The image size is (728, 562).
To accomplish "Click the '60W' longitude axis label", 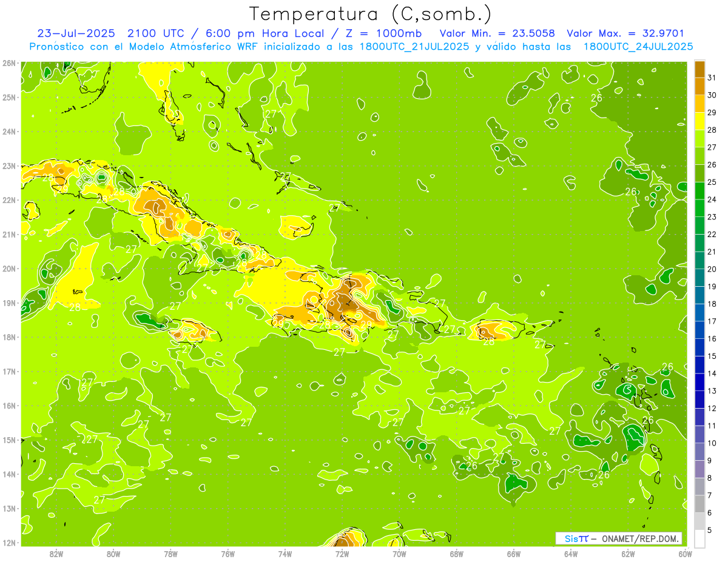I will [x=685, y=554].
